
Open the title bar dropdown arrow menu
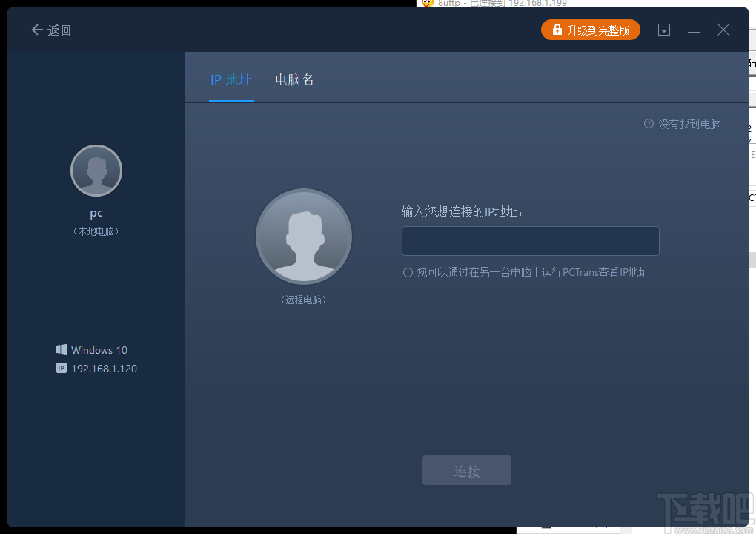663,30
